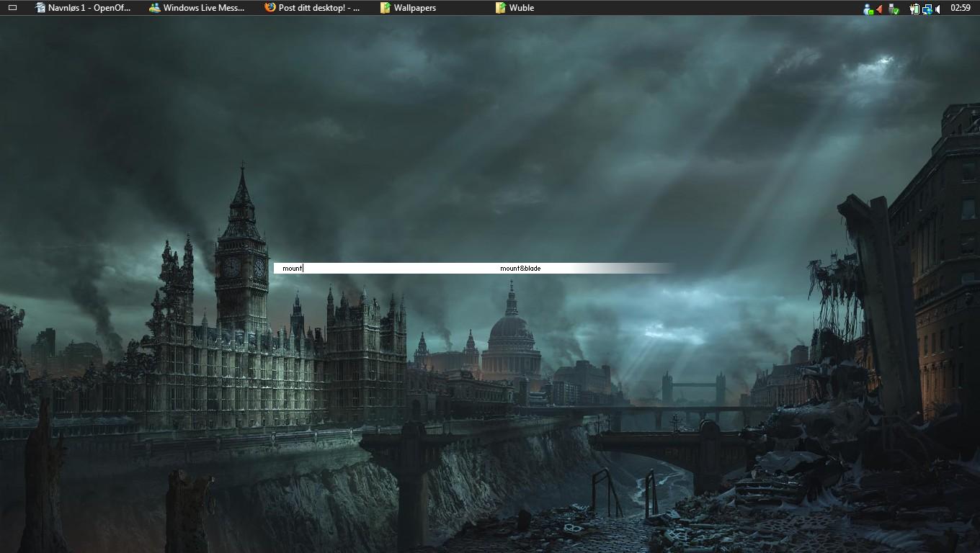Bring up the Post ditt desktop Firefox window

click(x=313, y=8)
